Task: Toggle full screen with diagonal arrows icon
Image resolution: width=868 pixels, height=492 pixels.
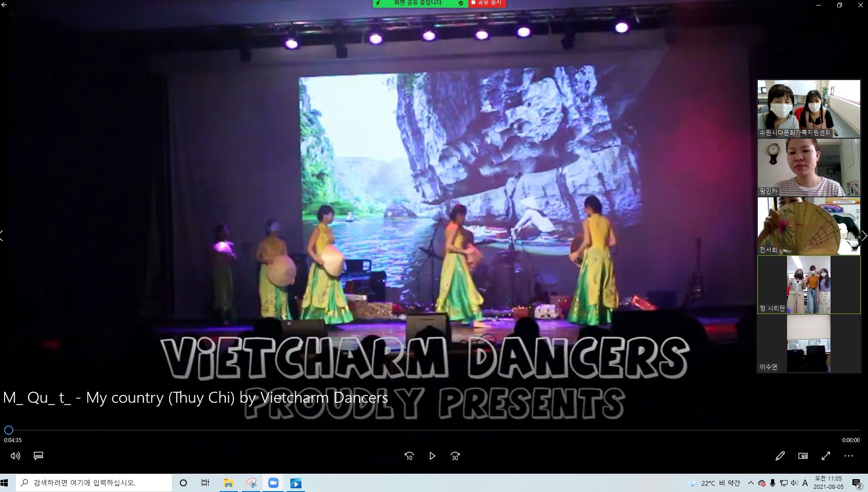Action: click(826, 456)
